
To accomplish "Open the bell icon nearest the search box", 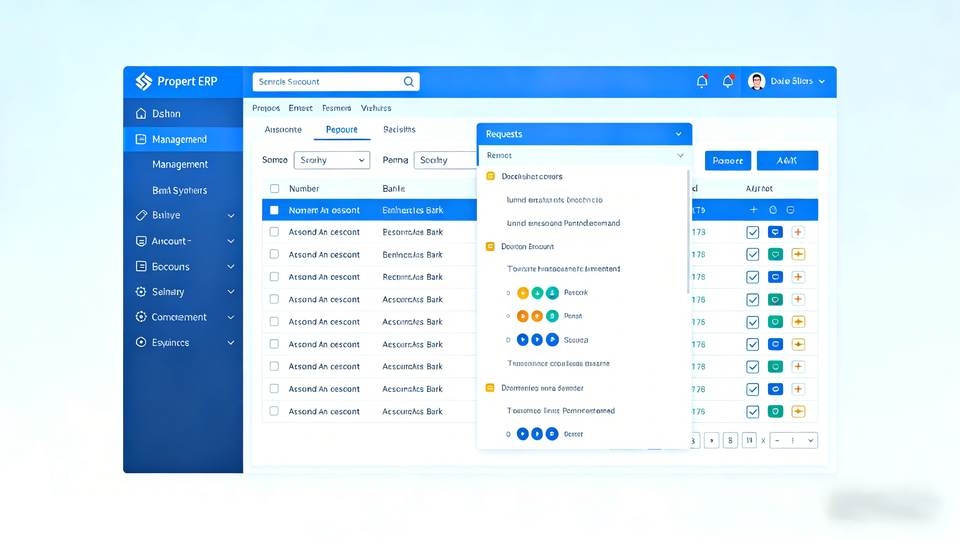I will pyautogui.click(x=702, y=81).
